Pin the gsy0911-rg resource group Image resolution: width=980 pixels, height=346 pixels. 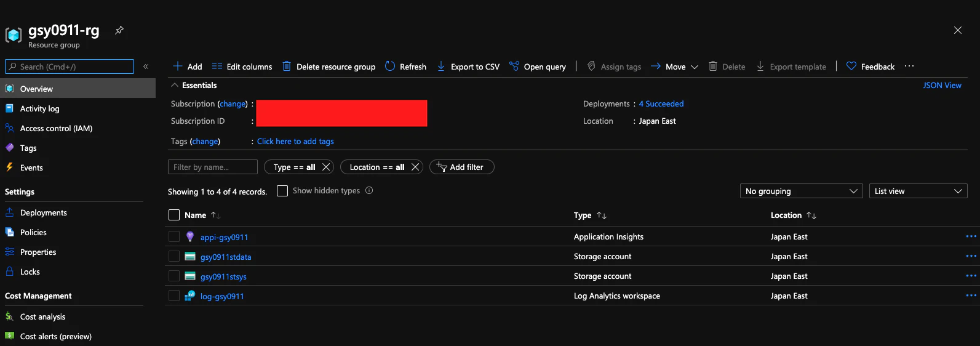[119, 30]
